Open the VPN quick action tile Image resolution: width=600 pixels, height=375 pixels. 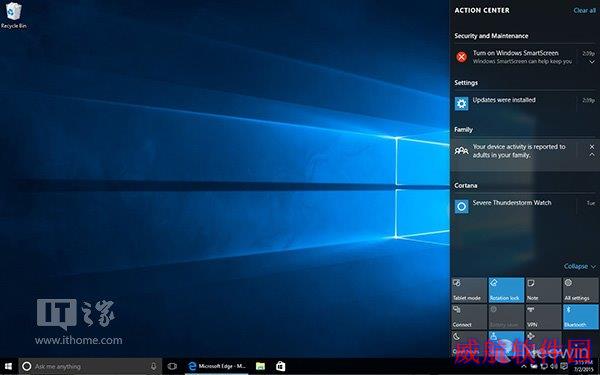coord(543,317)
